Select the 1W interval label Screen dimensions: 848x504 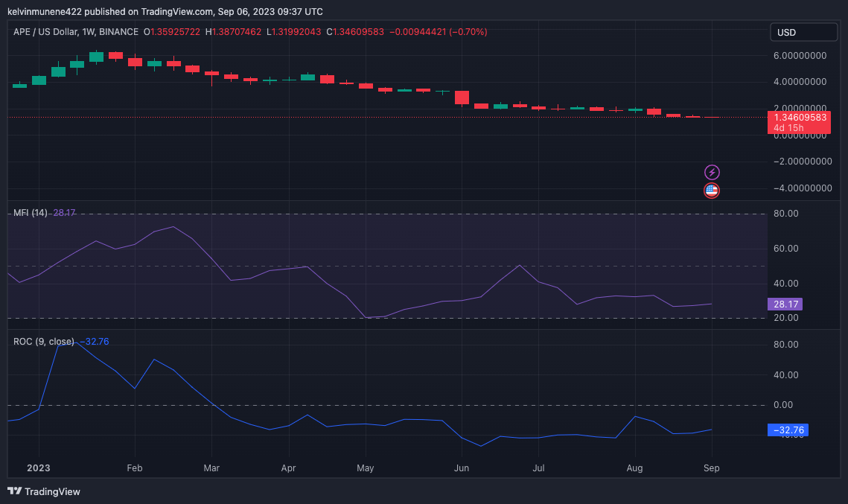point(89,32)
